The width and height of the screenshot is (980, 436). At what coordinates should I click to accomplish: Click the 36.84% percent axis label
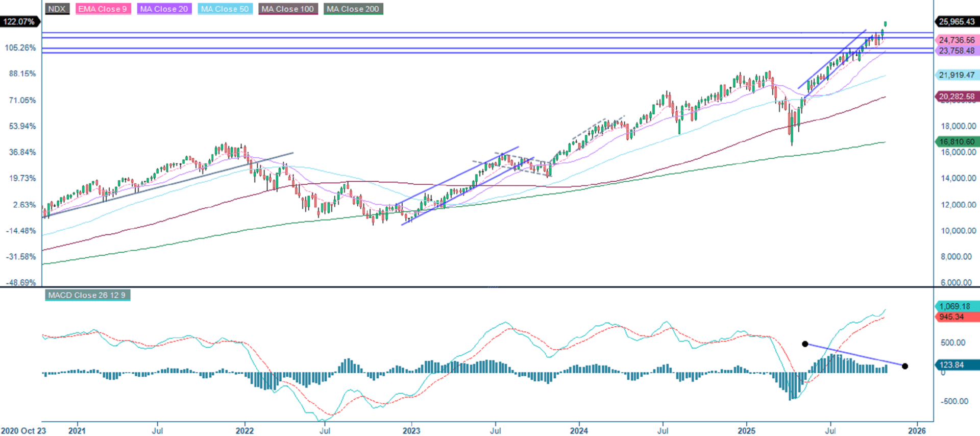[22, 152]
